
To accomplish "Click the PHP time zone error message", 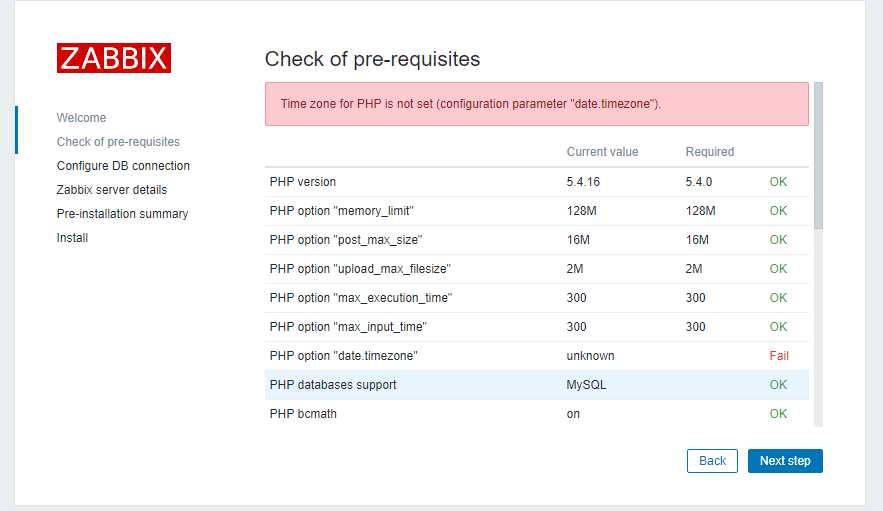I will click(x=537, y=104).
